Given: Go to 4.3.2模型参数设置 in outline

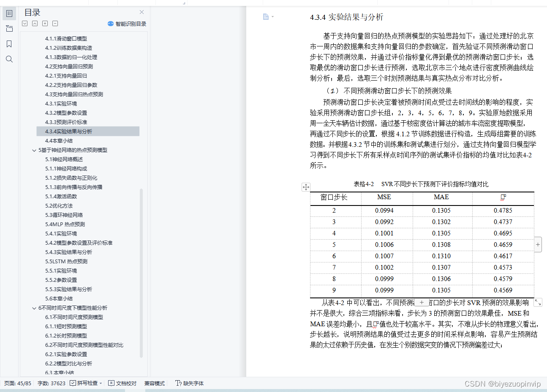Looking at the screenshot, I should (66, 113).
